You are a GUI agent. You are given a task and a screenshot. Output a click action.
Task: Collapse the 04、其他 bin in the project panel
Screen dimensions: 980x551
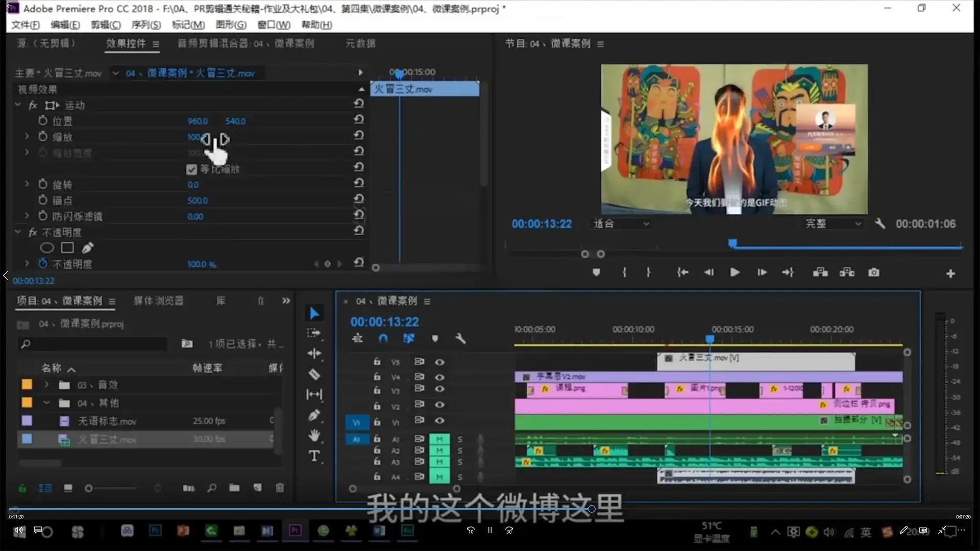coord(46,403)
